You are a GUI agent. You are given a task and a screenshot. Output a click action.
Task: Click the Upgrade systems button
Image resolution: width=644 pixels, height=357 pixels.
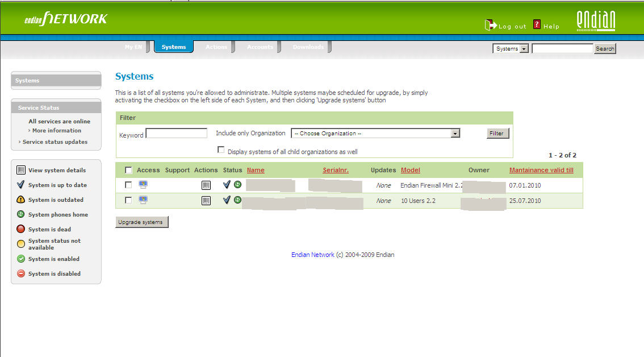pyautogui.click(x=141, y=222)
